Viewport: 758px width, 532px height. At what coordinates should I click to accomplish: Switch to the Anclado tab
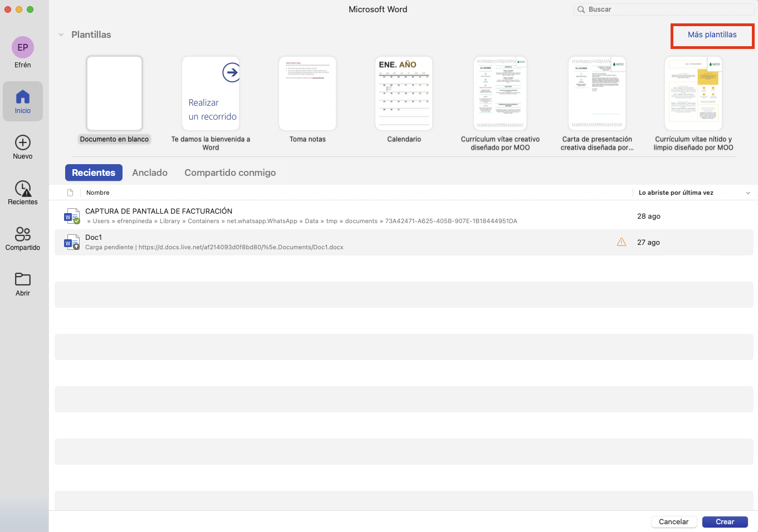(x=149, y=173)
